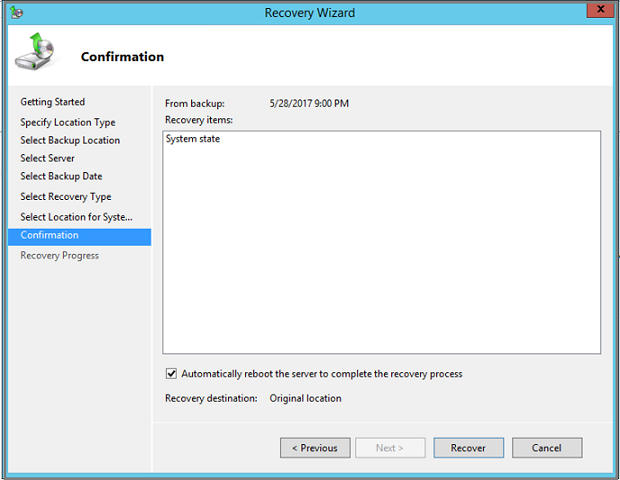Click the From backup label
Screen dimensions: 620x480
coord(195,104)
